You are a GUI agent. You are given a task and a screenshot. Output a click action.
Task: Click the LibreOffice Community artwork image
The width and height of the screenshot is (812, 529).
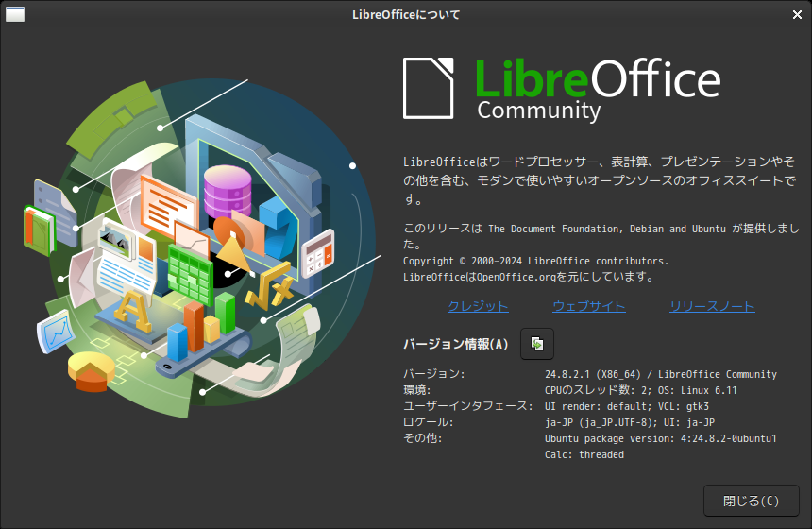pyautogui.click(x=202, y=247)
